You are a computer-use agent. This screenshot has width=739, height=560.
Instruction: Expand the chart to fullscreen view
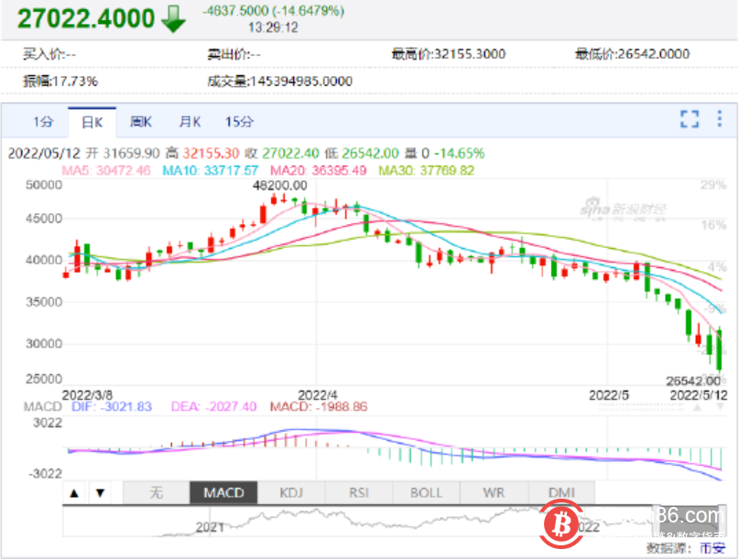pos(689,118)
